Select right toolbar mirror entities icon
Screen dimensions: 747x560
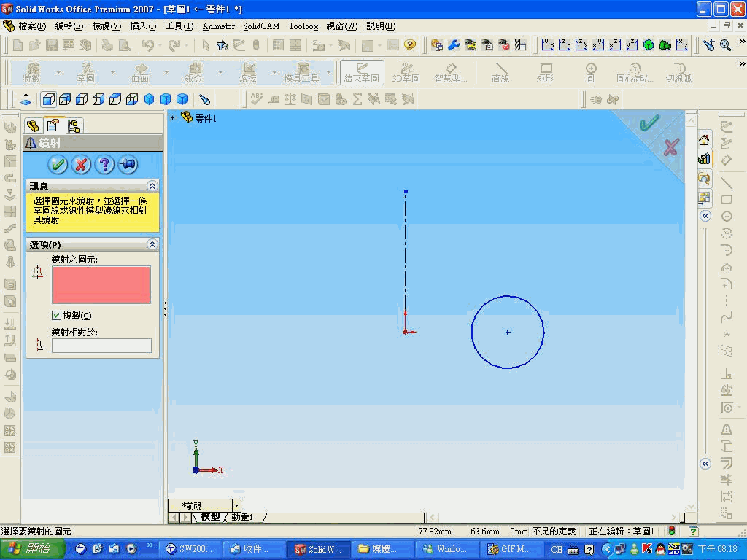[x=727, y=429]
